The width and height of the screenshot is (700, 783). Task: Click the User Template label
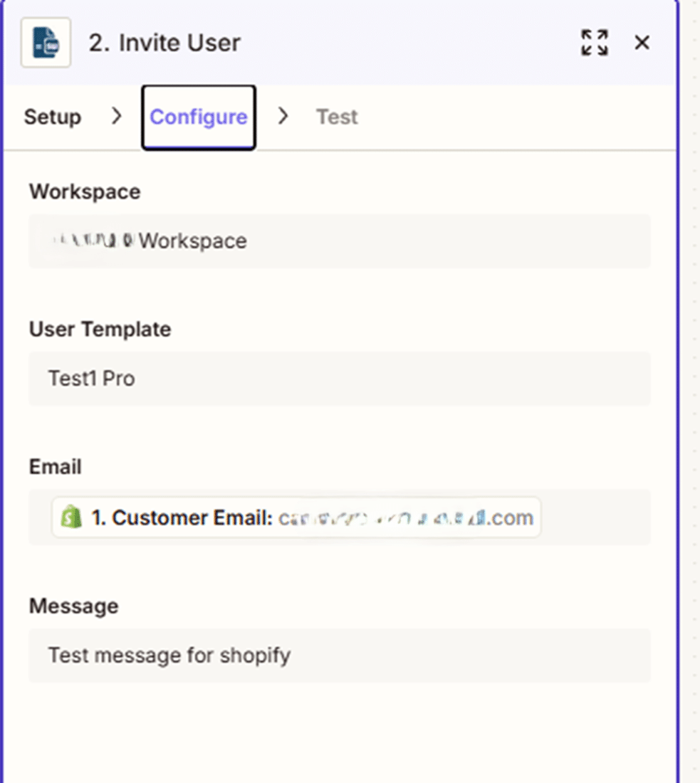pos(100,330)
